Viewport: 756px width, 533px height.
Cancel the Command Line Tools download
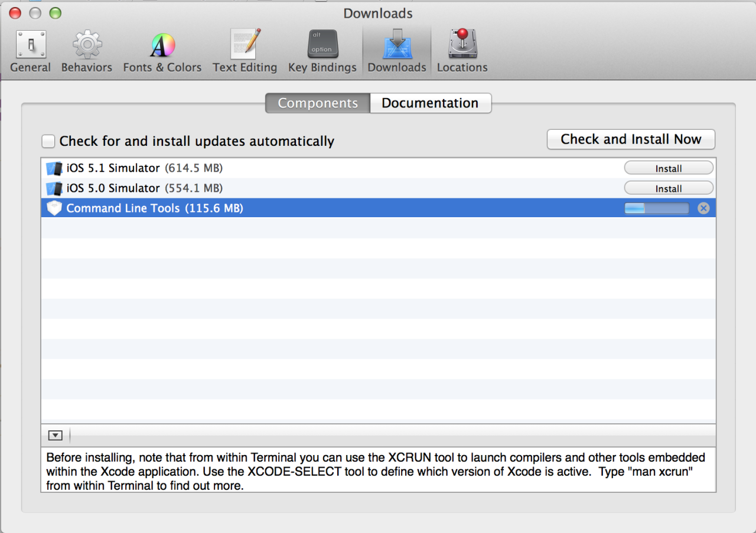tap(703, 208)
